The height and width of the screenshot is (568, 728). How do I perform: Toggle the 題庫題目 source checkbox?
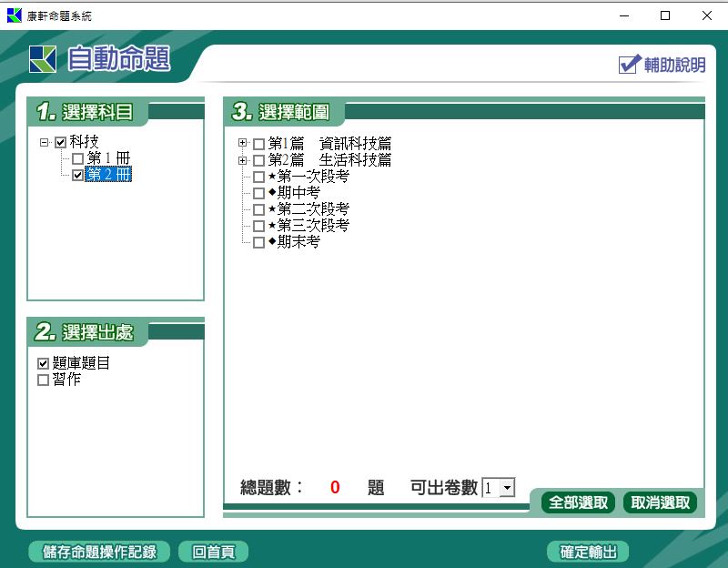point(43,364)
